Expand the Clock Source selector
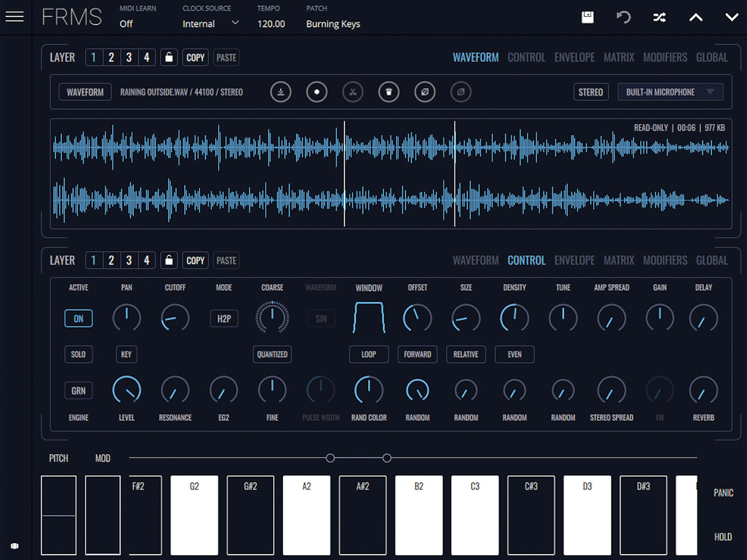Viewport: 747px width, 560px height. click(234, 23)
